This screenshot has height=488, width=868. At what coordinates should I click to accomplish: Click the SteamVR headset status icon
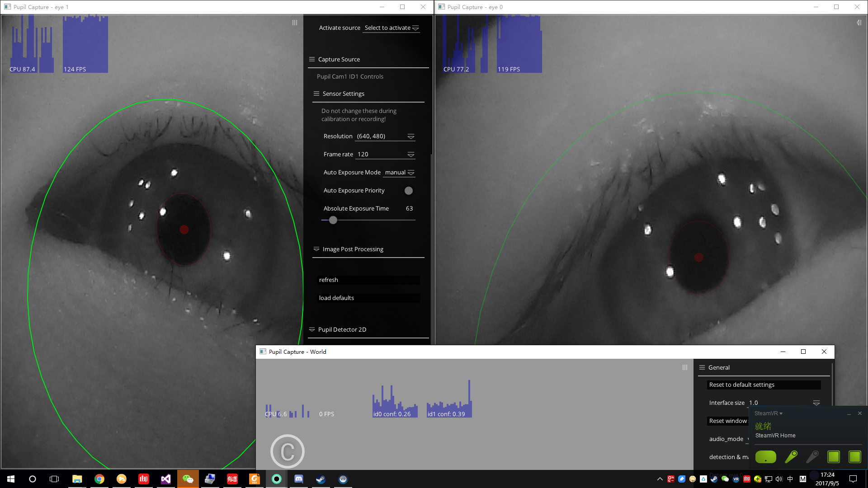click(766, 457)
